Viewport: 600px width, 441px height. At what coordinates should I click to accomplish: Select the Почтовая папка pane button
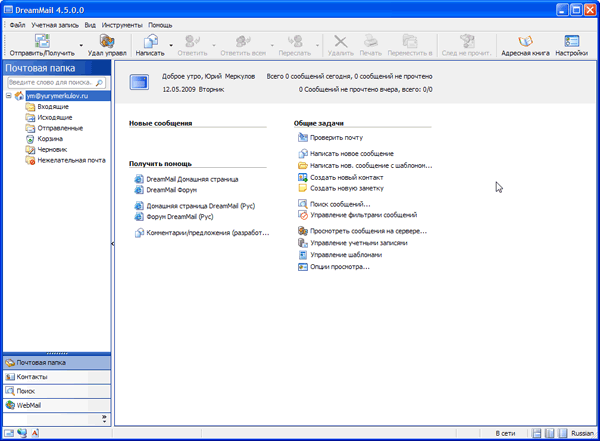pyautogui.click(x=57, y=363)
